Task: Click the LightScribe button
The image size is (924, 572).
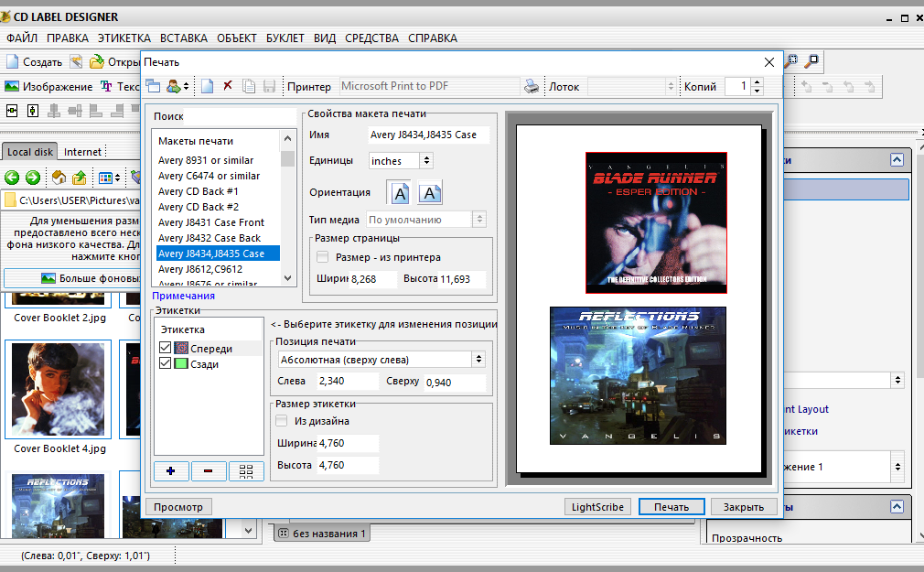Action: [x=597, y=506]
